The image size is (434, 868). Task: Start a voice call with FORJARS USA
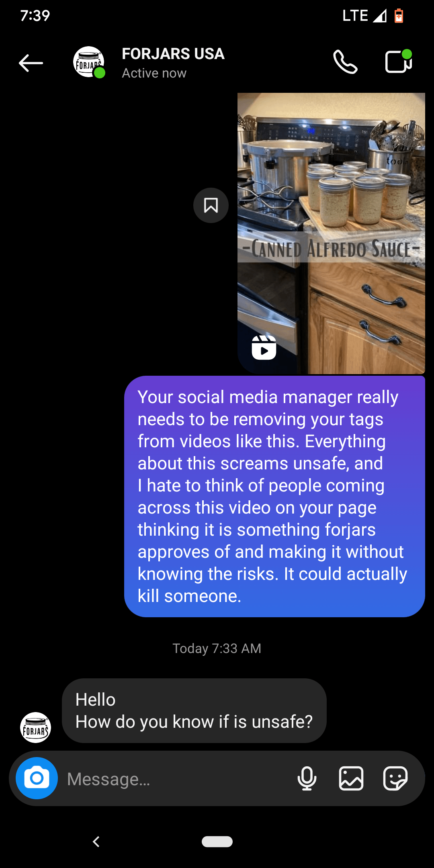345,62
